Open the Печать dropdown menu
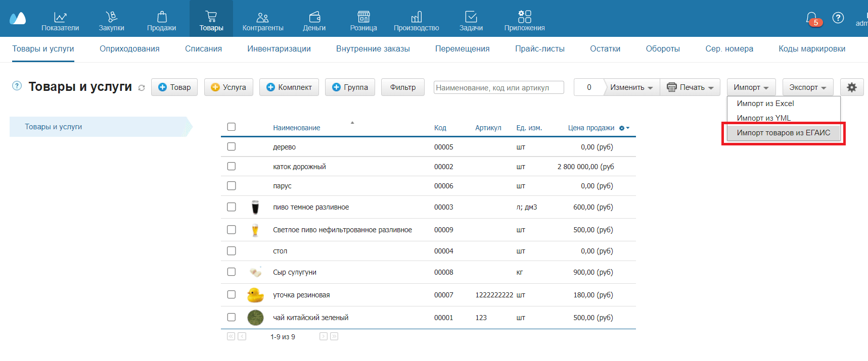Screen dimensions: 868x361 coord(690,87)
